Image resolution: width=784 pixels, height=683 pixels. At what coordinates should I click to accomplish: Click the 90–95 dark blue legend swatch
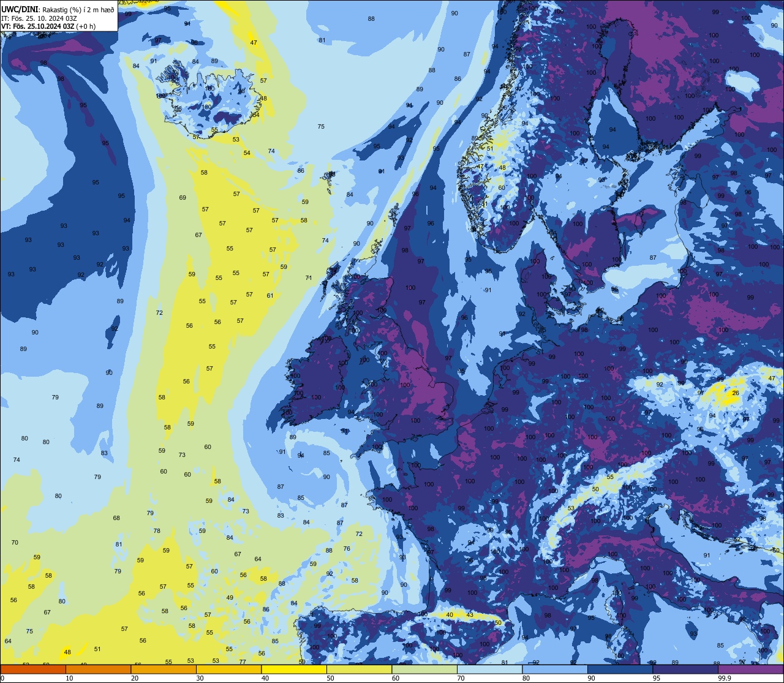coord(620,669)
